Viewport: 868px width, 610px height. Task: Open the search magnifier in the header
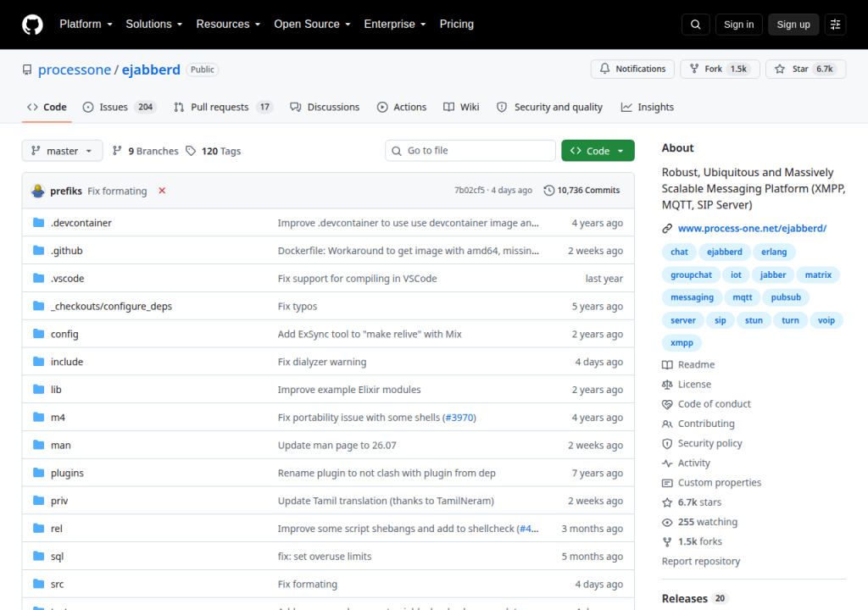(x=696, y=25)
